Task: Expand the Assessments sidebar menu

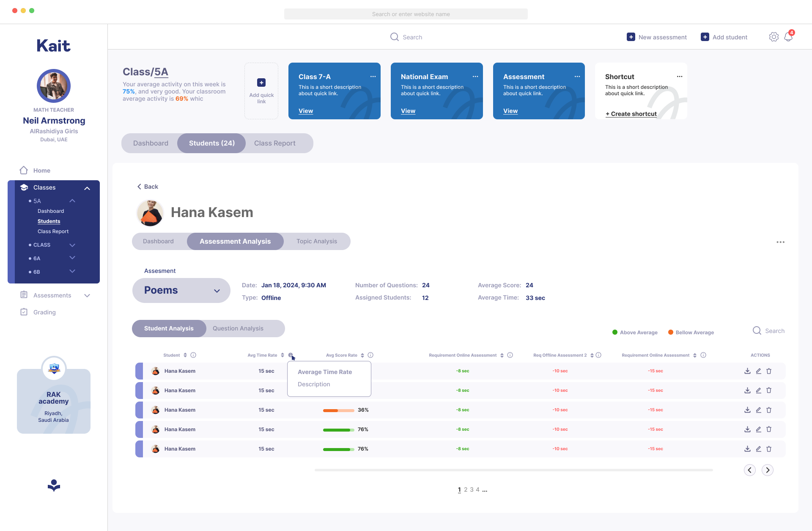Action: coord(87,295)
